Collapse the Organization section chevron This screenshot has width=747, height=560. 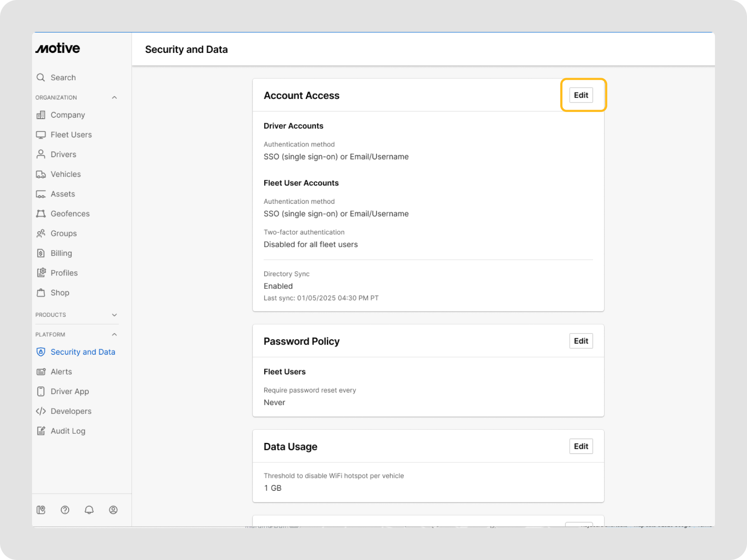pyautogui.click(x=114, y=97)
